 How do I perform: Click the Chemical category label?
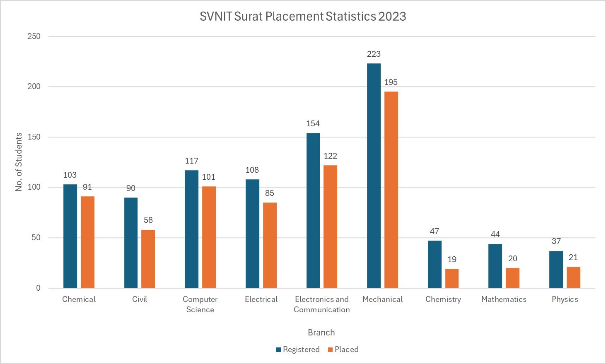tap(79, 299)
